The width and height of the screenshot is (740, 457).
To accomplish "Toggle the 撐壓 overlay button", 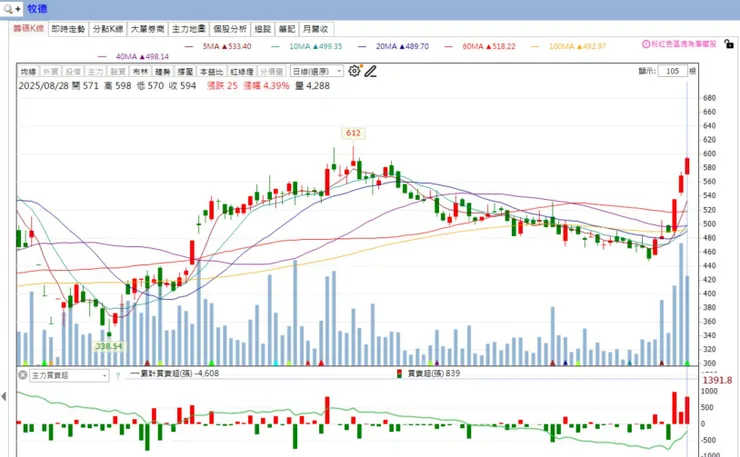I will click(185, 71).
